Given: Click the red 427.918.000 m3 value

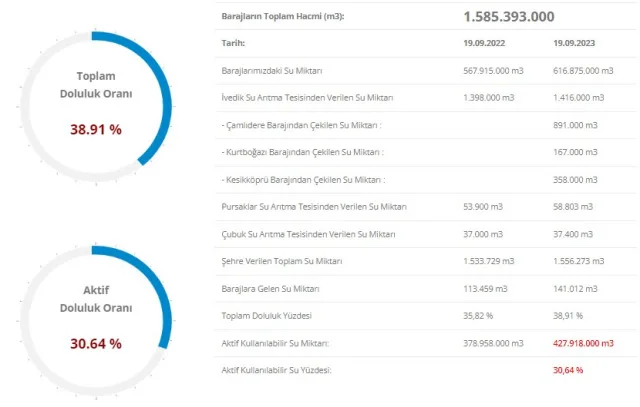Looking at the screenshot, I should pos(583,343).
